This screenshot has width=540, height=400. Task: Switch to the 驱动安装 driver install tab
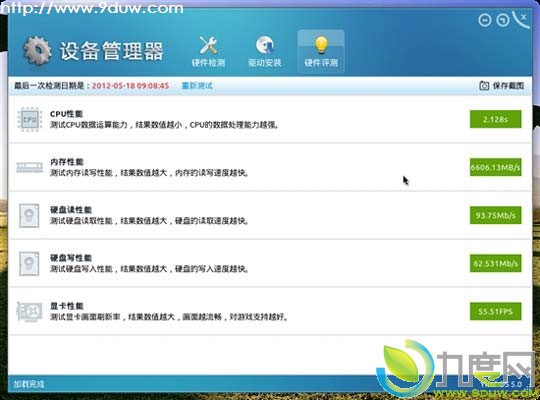(264, 51)
